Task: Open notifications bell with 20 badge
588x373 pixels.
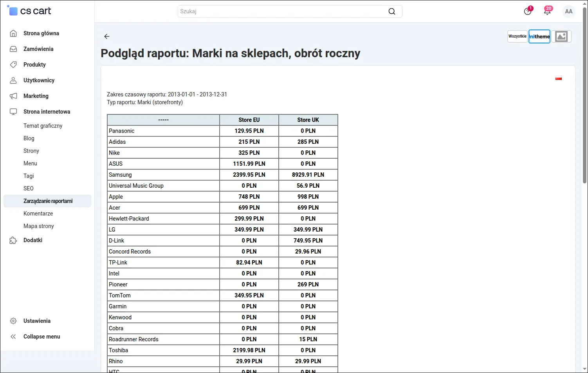Action: 548,11
